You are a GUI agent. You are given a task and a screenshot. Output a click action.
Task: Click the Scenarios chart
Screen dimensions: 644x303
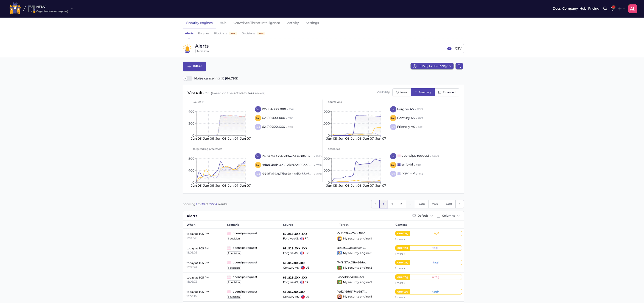(x=356, y=171)
